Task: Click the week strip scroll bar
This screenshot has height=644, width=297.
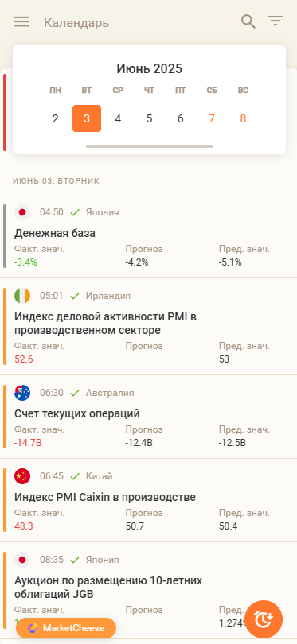Action: [150, 146]
